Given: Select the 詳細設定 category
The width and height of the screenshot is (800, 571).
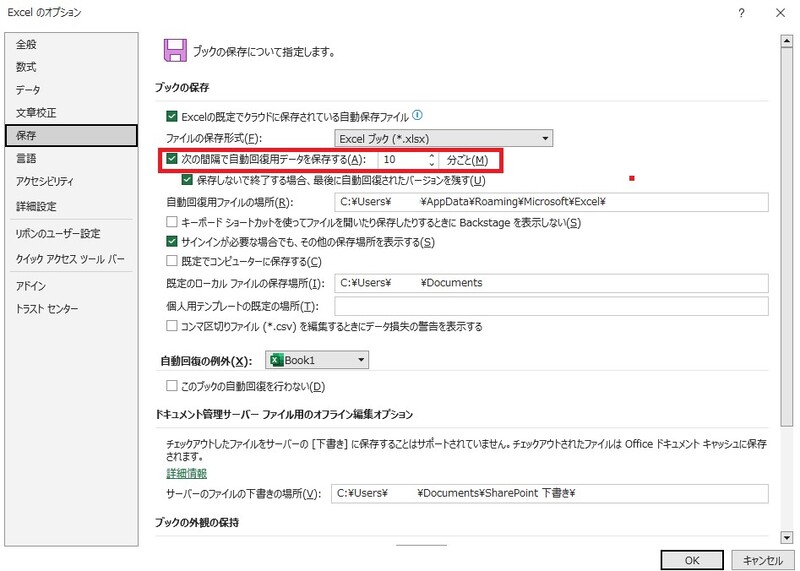Looking at the screenshot, I should tap(71, 206).
